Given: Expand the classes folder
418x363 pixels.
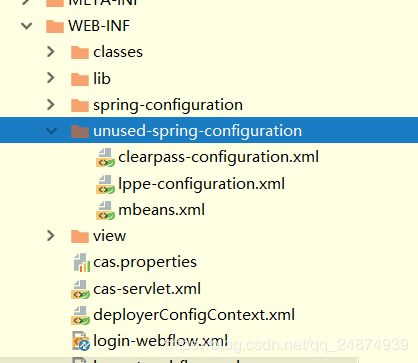Looking at the screenshot, I should tap(51, 52).
